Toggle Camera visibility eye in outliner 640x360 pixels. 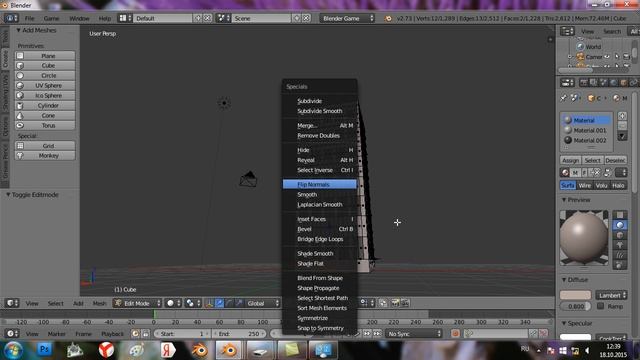tap(607, 57)
